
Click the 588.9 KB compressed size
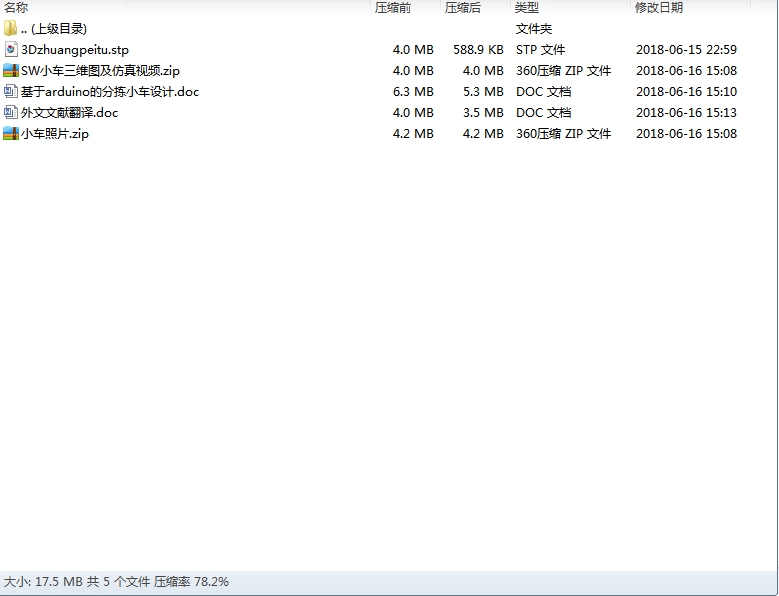(x=478, y=50)
